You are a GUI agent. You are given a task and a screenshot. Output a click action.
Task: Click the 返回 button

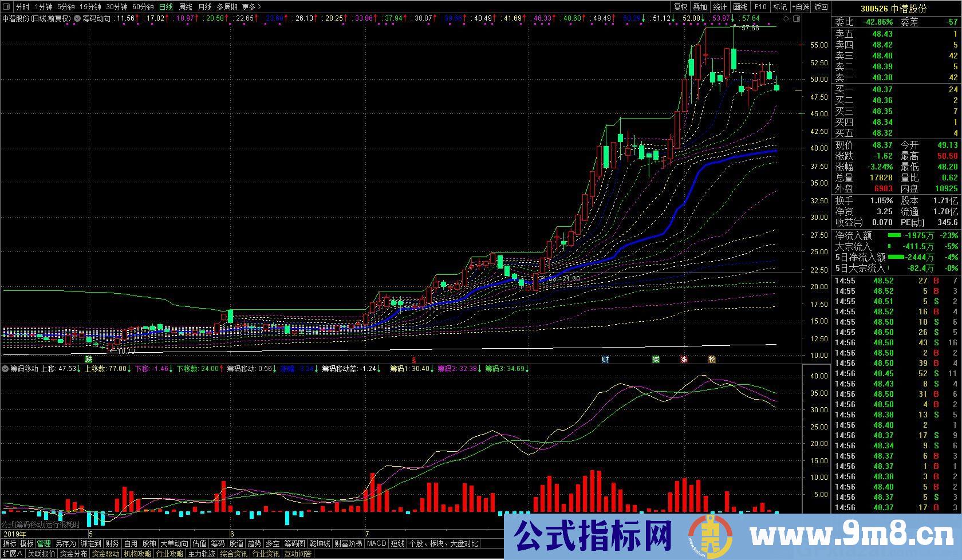[821, 7]
